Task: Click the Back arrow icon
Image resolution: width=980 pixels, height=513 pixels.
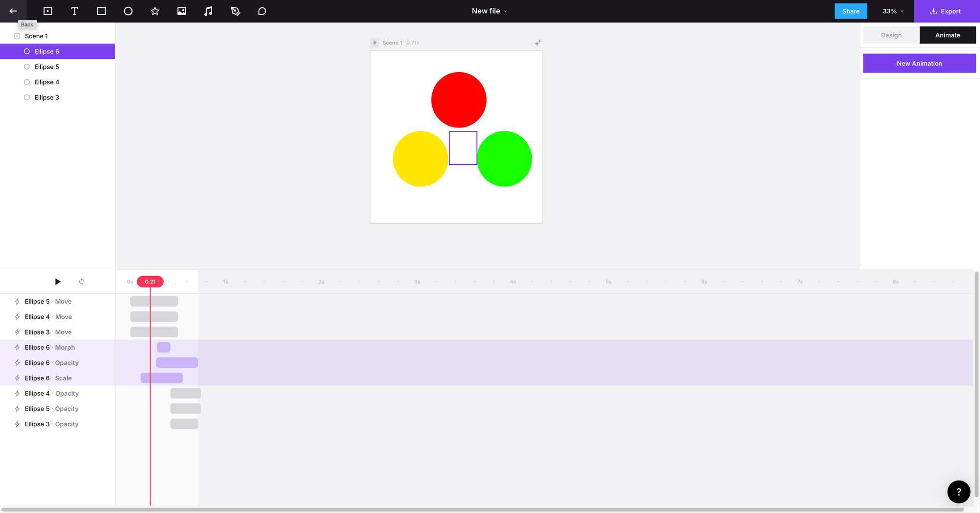Action: 13,11
